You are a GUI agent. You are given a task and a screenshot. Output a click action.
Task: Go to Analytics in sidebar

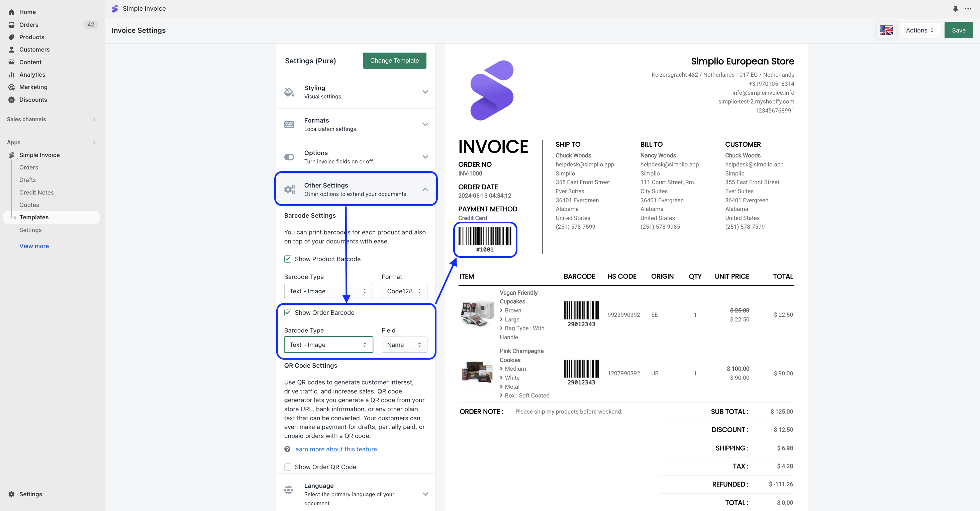(x=32, y=75)
